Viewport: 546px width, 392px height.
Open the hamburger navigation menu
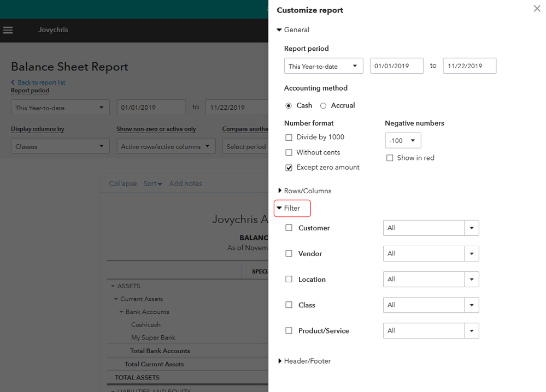click(8, 30)
